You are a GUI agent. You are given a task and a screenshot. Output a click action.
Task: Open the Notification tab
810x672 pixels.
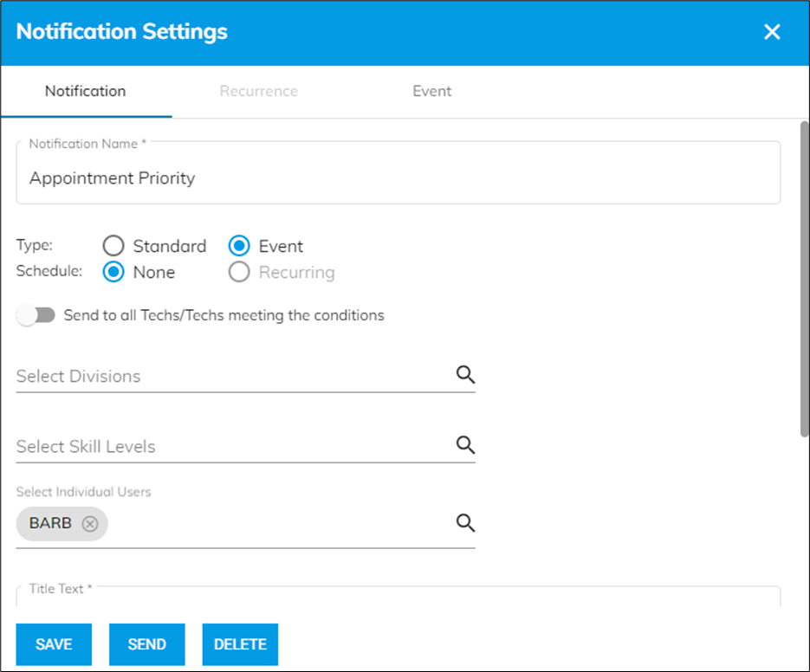[x=85, y=91]
